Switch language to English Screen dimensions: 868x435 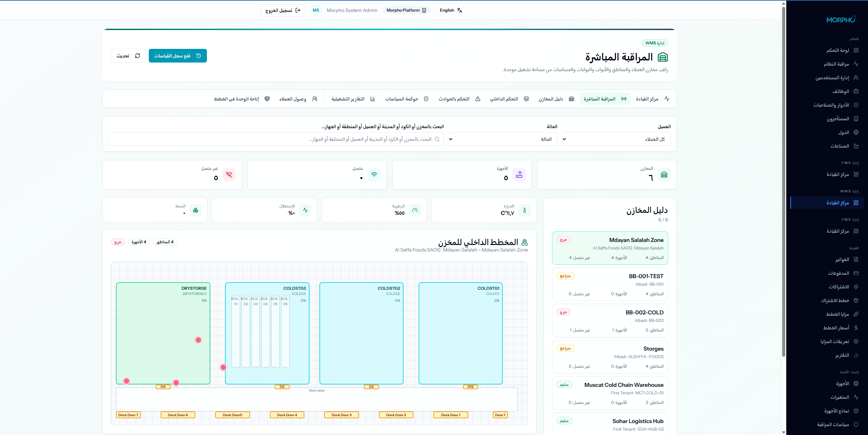[x=450, y=10]
